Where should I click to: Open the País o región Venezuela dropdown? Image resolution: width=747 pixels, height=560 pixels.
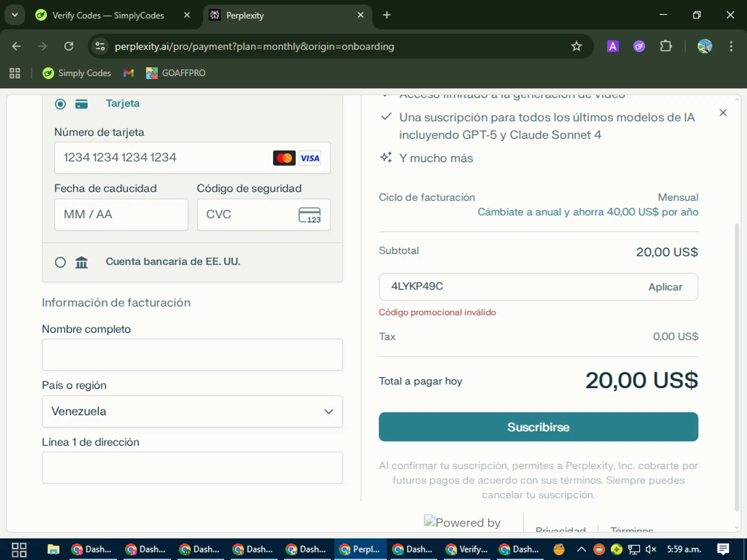tap(192, 411)
